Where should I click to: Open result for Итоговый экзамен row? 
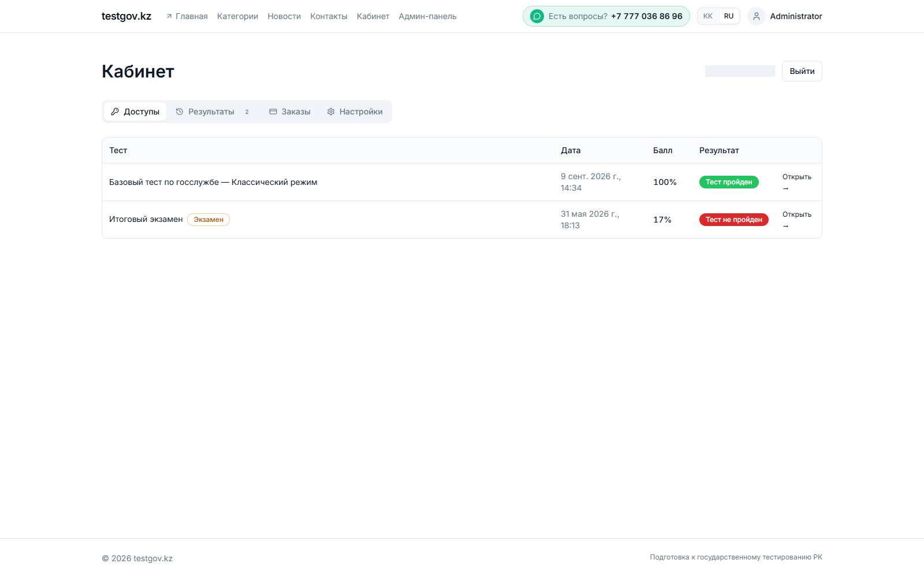click(797, 220)
